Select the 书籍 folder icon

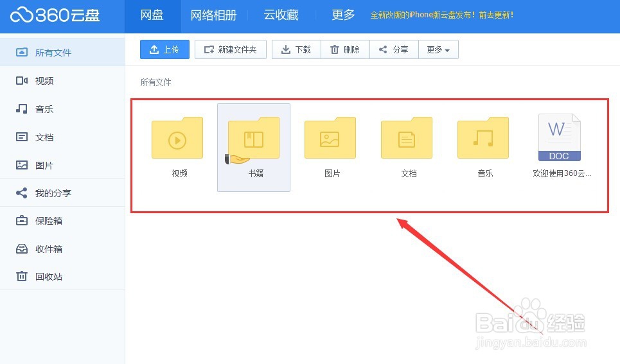[254, 137]
